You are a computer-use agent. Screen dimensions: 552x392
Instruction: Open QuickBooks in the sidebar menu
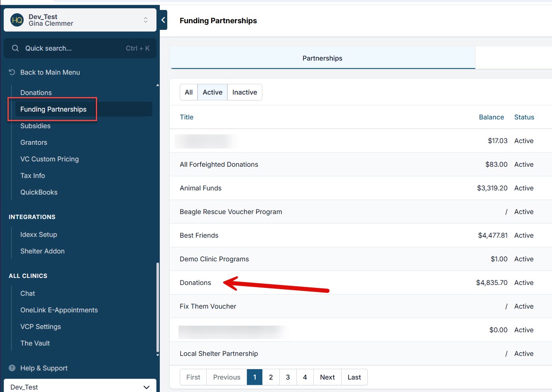coord(39,192)
